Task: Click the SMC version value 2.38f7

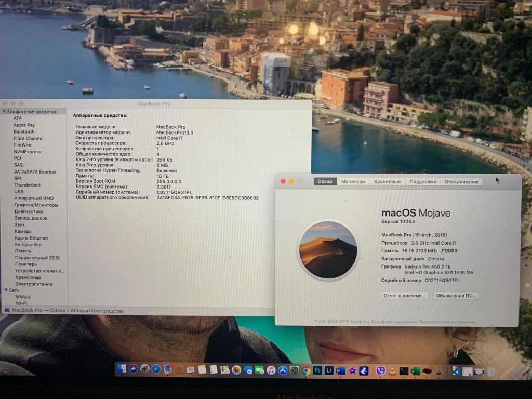Action: click(164, 187)
